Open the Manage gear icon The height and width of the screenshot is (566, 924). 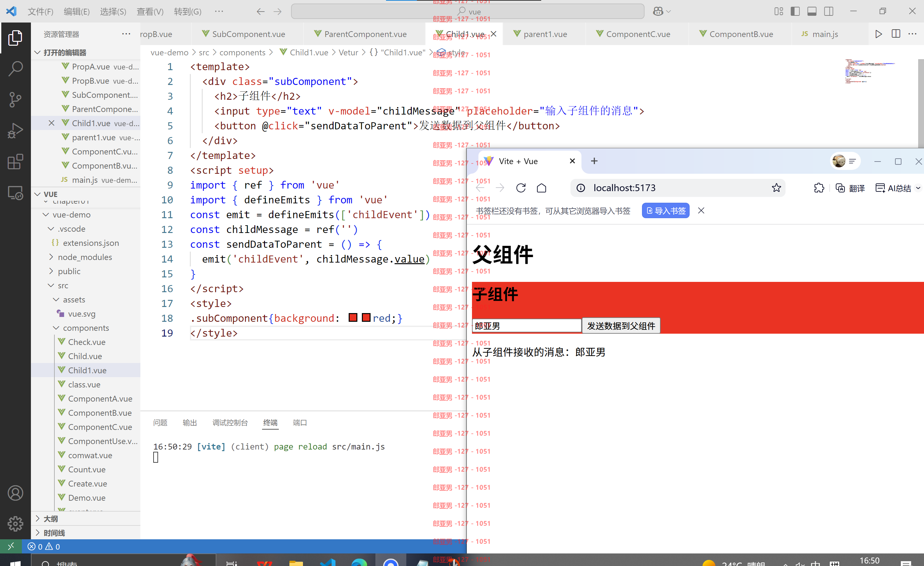point(15,523)
